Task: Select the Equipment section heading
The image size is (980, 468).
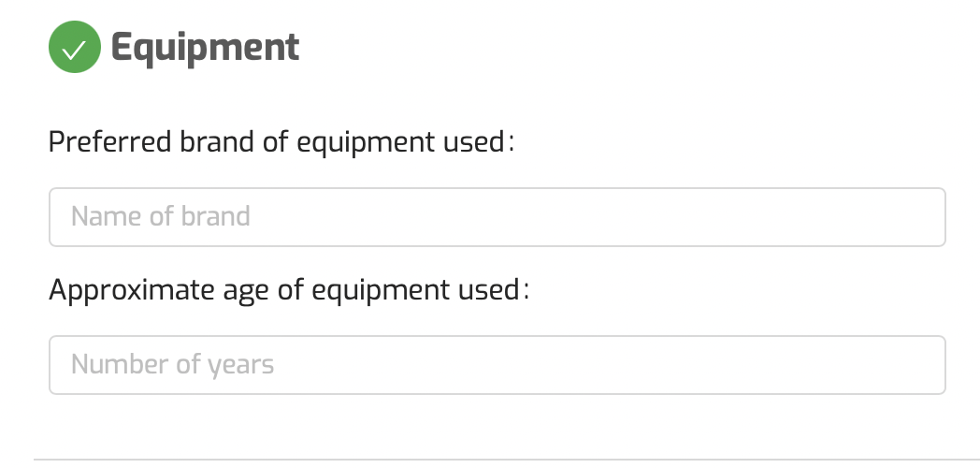Action: 205,47
